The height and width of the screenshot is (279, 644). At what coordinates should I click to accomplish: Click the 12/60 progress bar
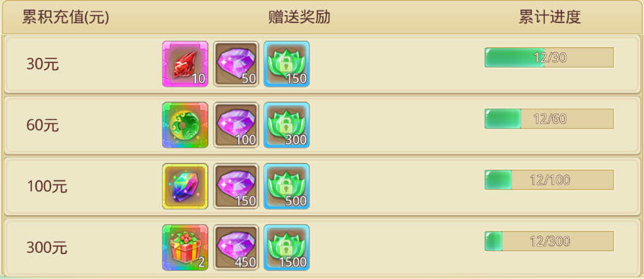click(549, 119)
